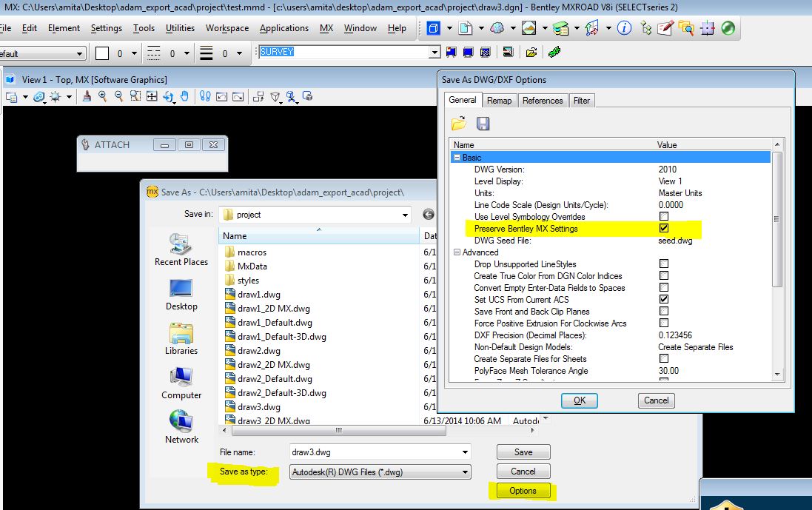812x510 pixels.
Task: Open the Edit menu
Action: (x=30, y=28)
